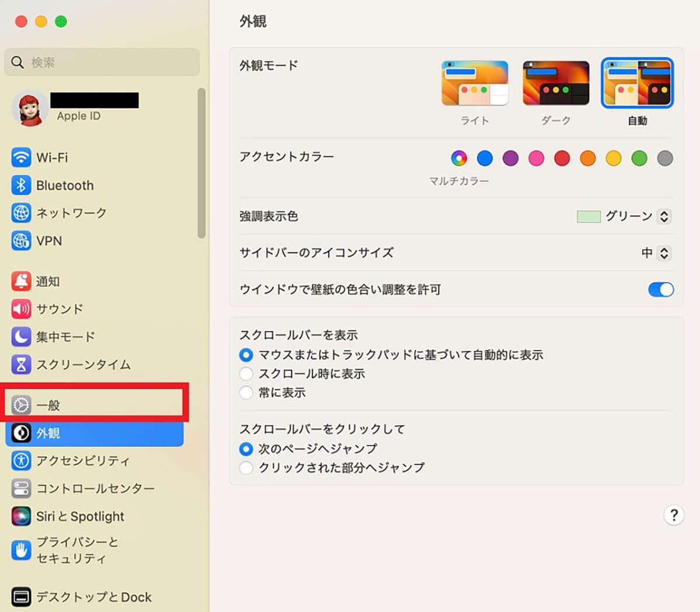Open サイドバーのアイコンサイズ 中 dropdown
This screenshot has width=700, height=612.
click(x=664, y=253)
